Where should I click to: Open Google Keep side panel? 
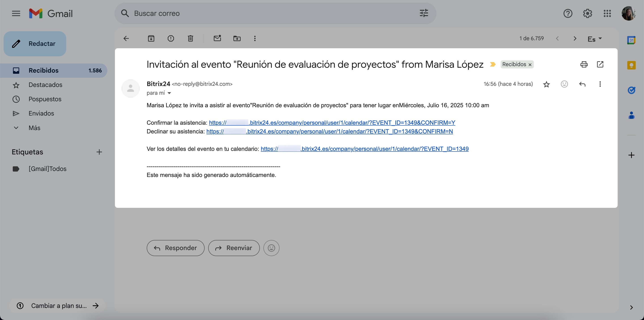[x=631, y=65]
